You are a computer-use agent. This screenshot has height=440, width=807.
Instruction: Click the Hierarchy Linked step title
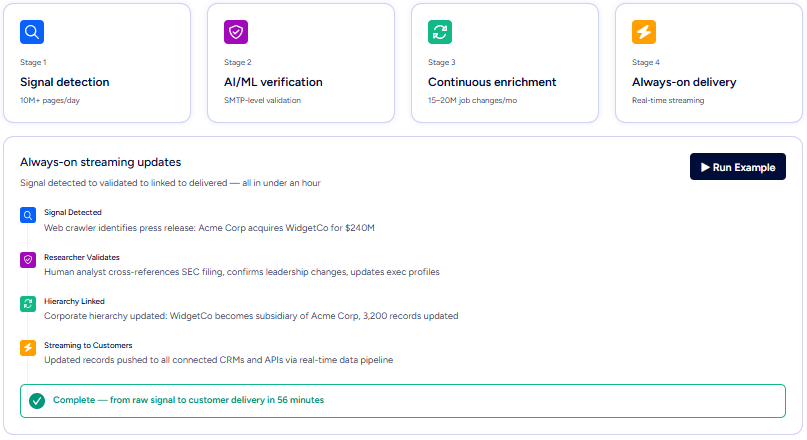(x=74, y=301)
